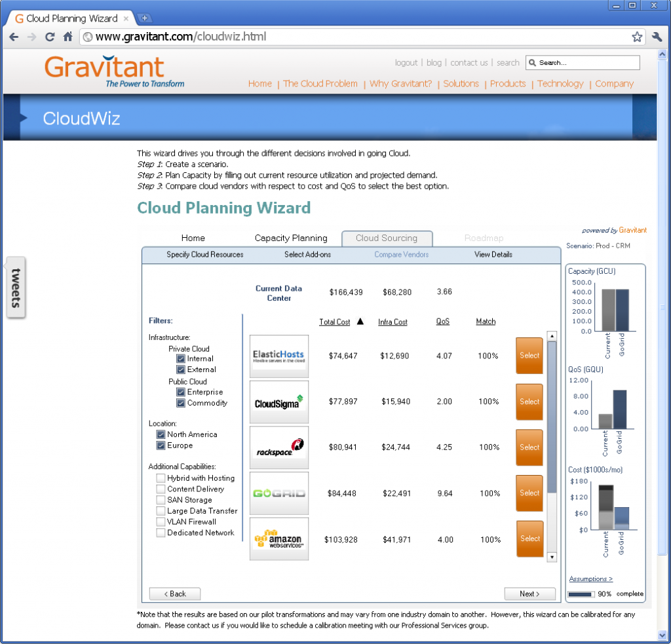The width and height of the screenshot is (671, 644).
Task: Click the Amazon Web Services logo
Action: point(278,539)
